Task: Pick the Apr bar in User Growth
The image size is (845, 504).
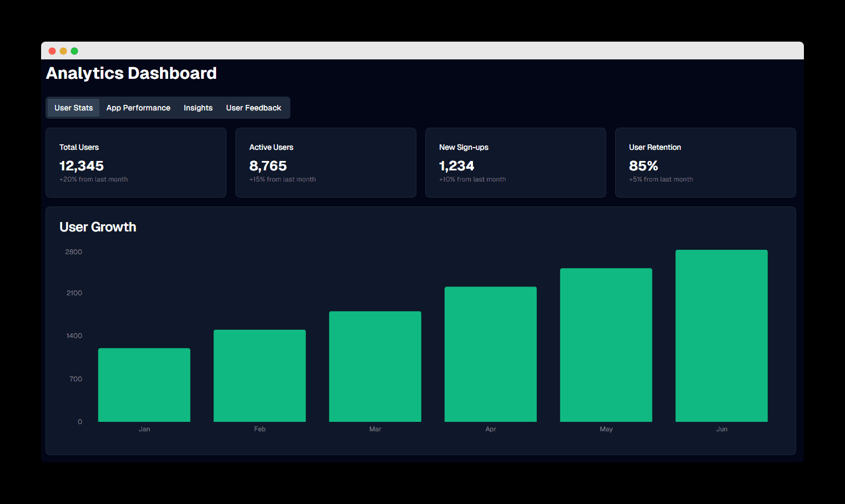Action: [491, 354]
